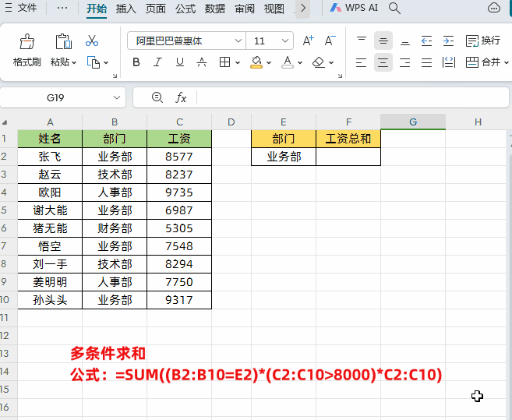Click the cell borders icon
This screenshot has height=420, width=512.
(224, 62)
